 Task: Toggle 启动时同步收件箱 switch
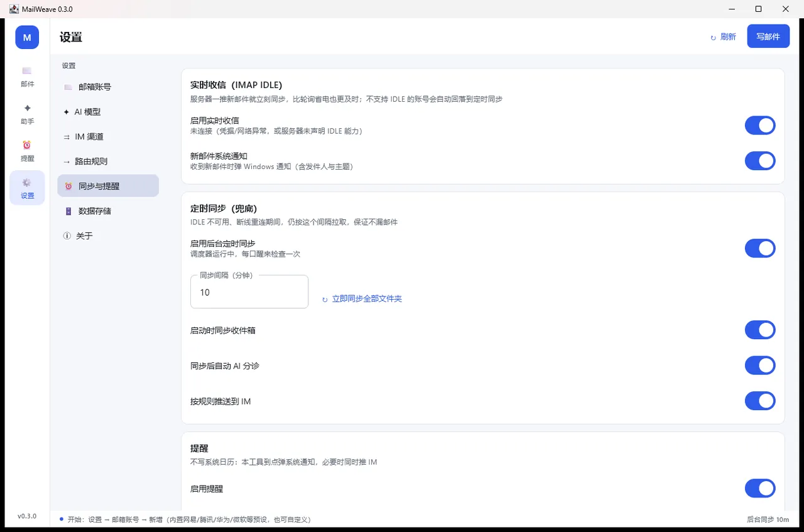[760, 330]
